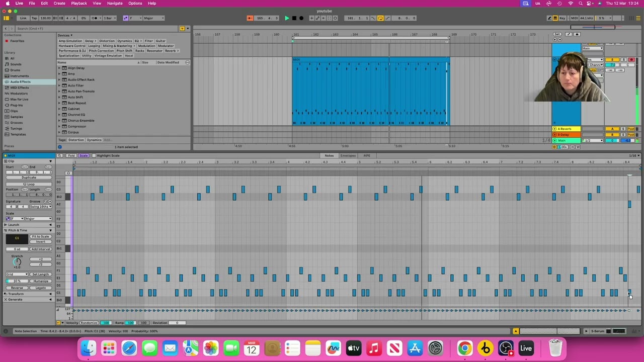Click the Humanize button

click(40, 281)
